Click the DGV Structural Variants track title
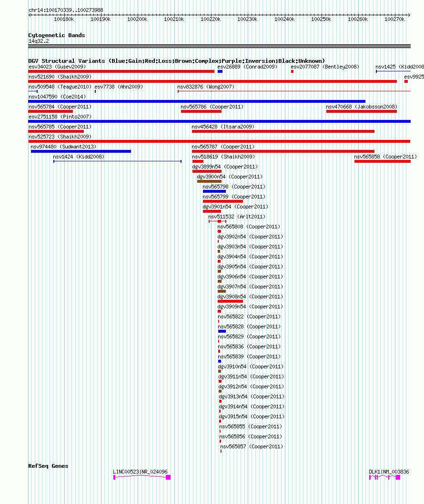 pos(177,61)
